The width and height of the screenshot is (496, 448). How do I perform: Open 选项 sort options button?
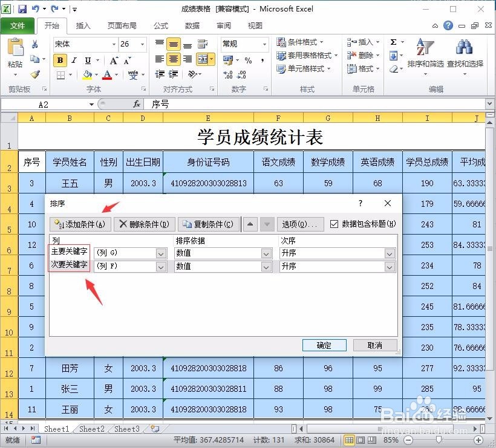click(300, 224)
